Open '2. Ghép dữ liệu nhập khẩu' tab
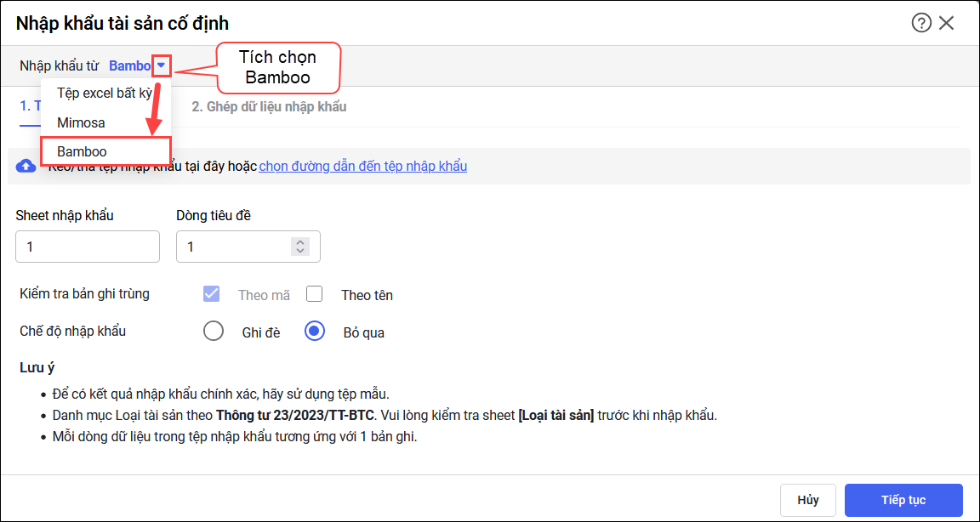The width and height of the screenshot is (980, 522). (x=269, y=107)
